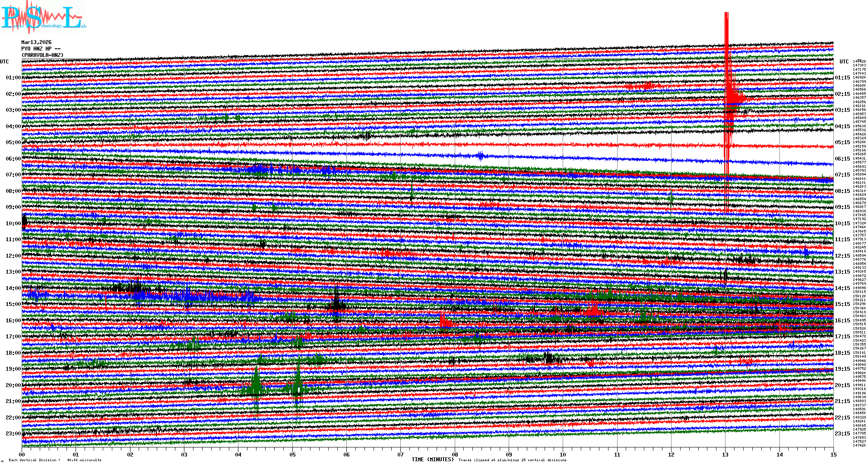Click the 02:15 time label on right

[842, 94]
